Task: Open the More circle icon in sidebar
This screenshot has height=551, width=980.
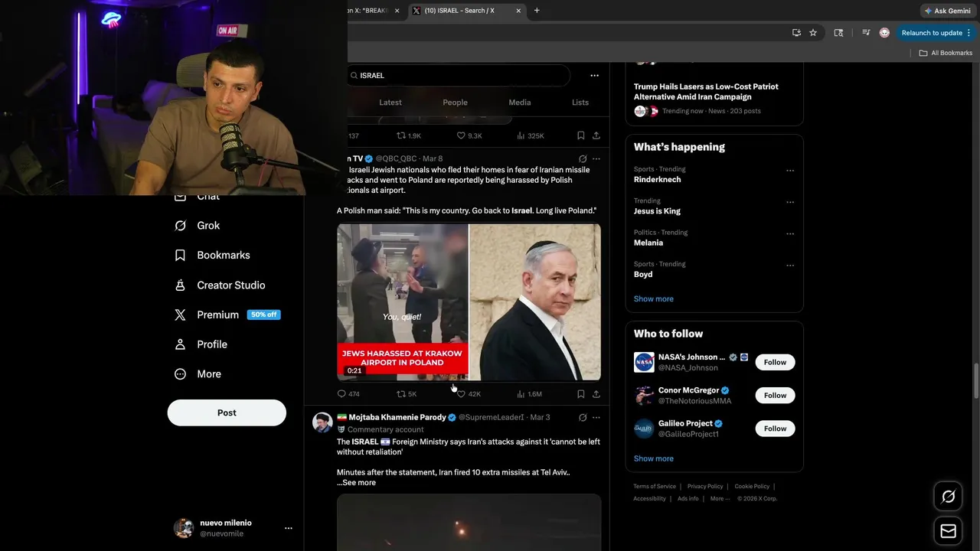Action: 180,374
